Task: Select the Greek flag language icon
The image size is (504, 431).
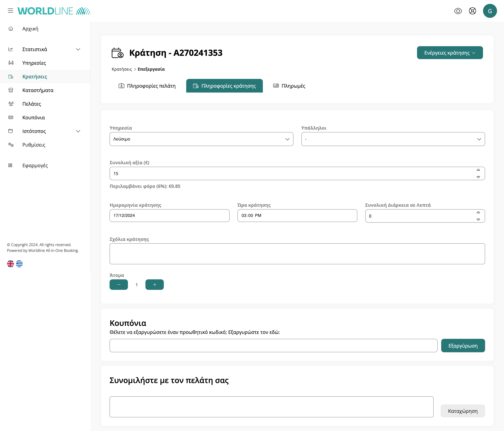Action: 19,264
